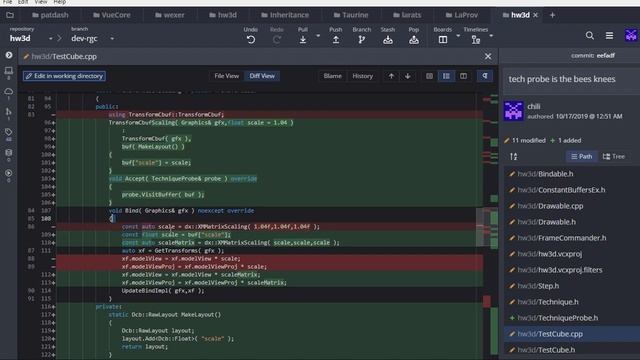Open the repository folder icon in tab bar
This screenshot has height=360, width=640.
pyautogui.click(x=10, y=15)
